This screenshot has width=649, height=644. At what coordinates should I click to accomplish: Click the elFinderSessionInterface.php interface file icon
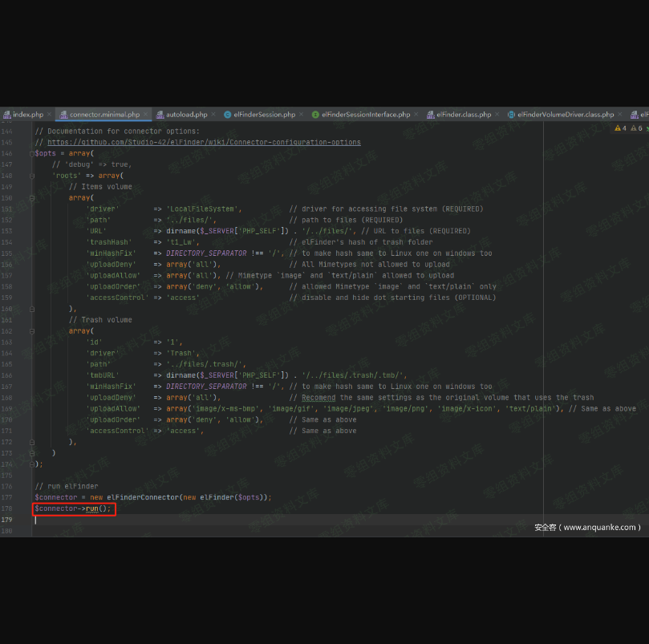pyautogui.click(x=315, y=115)
